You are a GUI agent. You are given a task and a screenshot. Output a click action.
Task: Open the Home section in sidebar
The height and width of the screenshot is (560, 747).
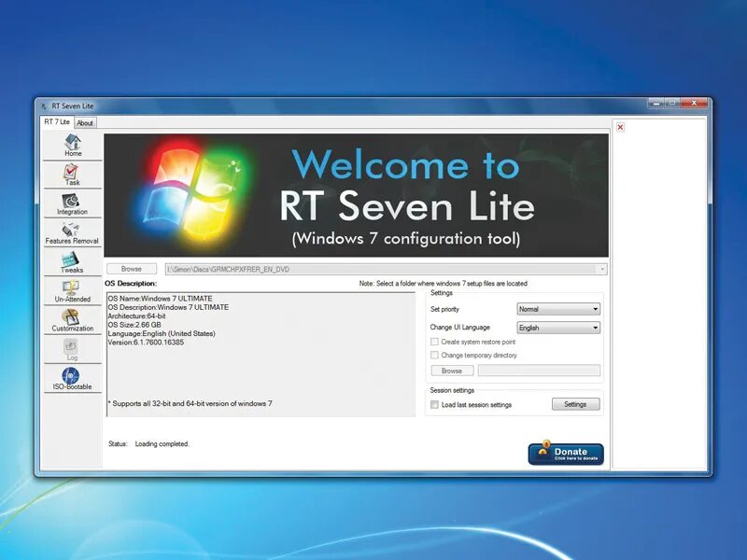(73, 146)
